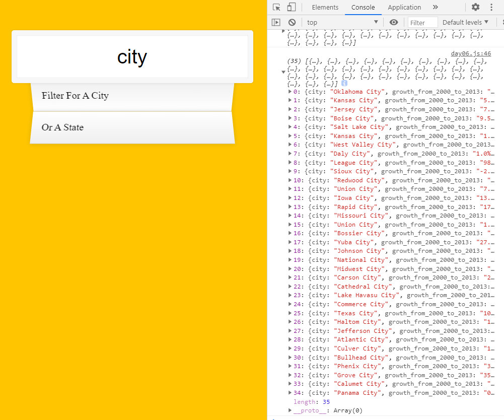
Task: Expand entry 0 Oklahoma City
Action: tap(290, 92)
